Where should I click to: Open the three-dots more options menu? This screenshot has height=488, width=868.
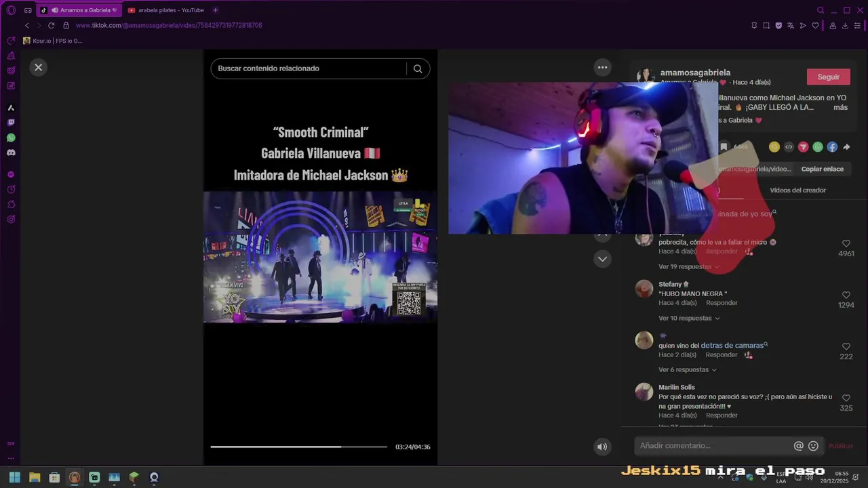coord(602,67)
